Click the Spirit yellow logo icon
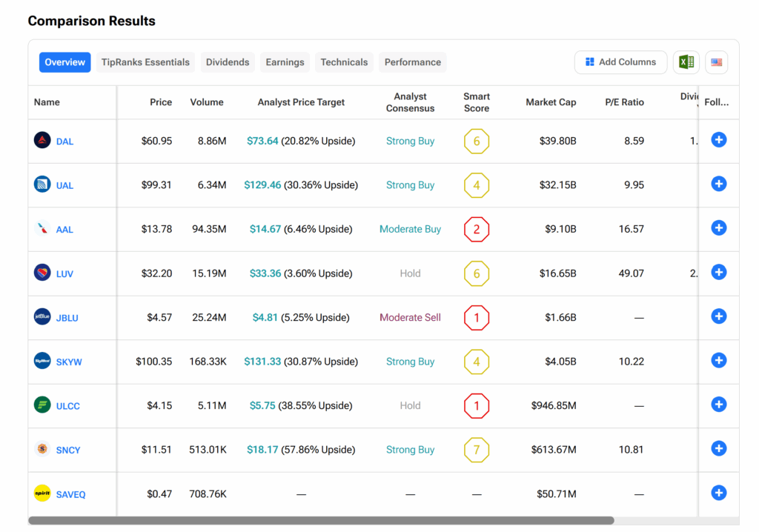 click(42, 493)
